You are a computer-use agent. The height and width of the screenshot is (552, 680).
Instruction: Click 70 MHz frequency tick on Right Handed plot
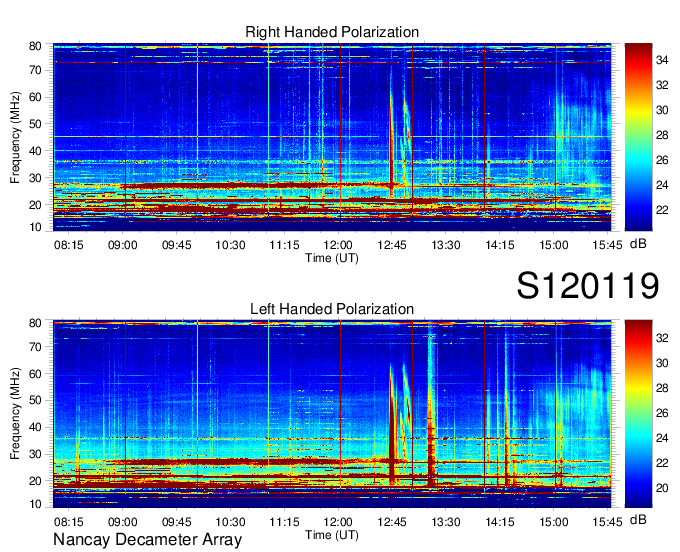35,70
